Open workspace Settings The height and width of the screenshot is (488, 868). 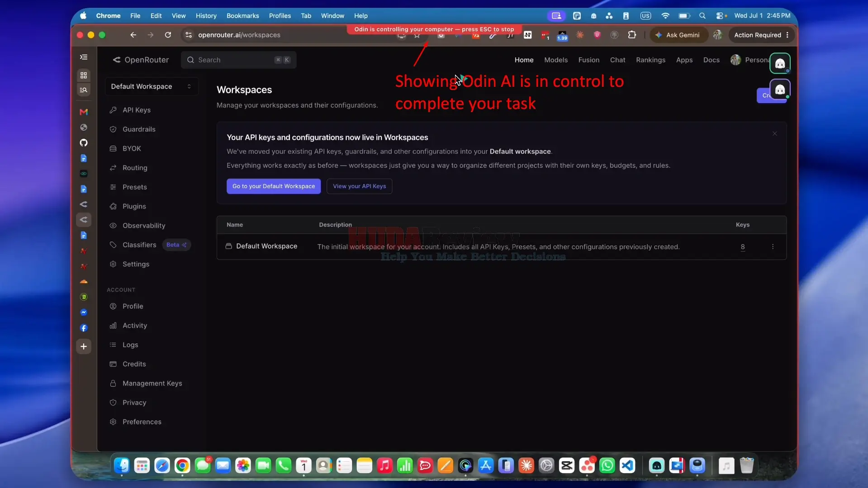[136, 264]
